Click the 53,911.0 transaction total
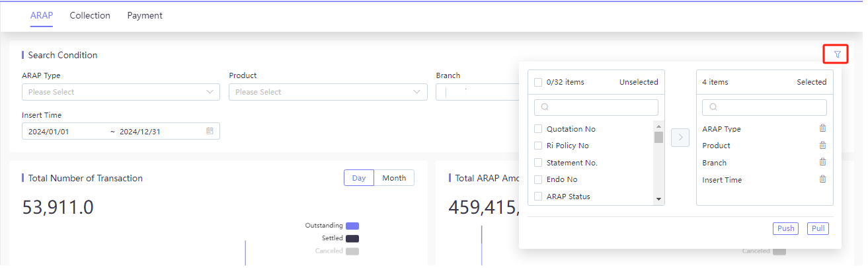868x268 pixels. click(58, 208)
